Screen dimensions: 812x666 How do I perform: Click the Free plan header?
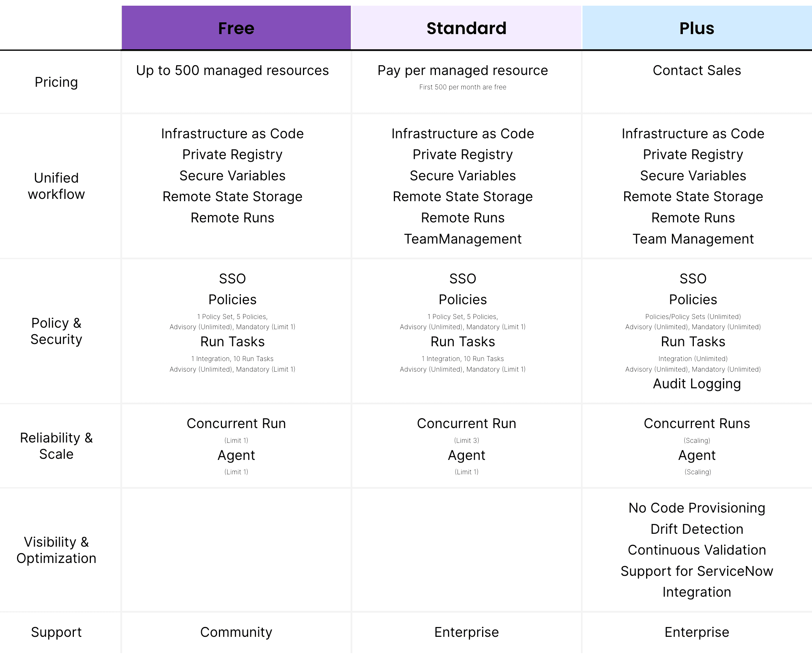pos(236,28)
